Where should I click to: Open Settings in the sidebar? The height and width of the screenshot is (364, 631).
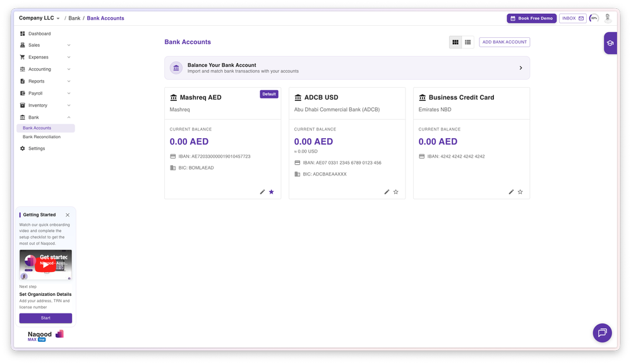click(x=37, y=148)
